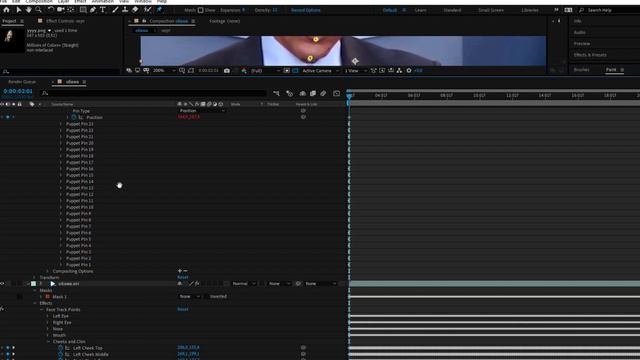Open the 1 View layout dropdown
The image size is (640, 360).
pos(355,71)
